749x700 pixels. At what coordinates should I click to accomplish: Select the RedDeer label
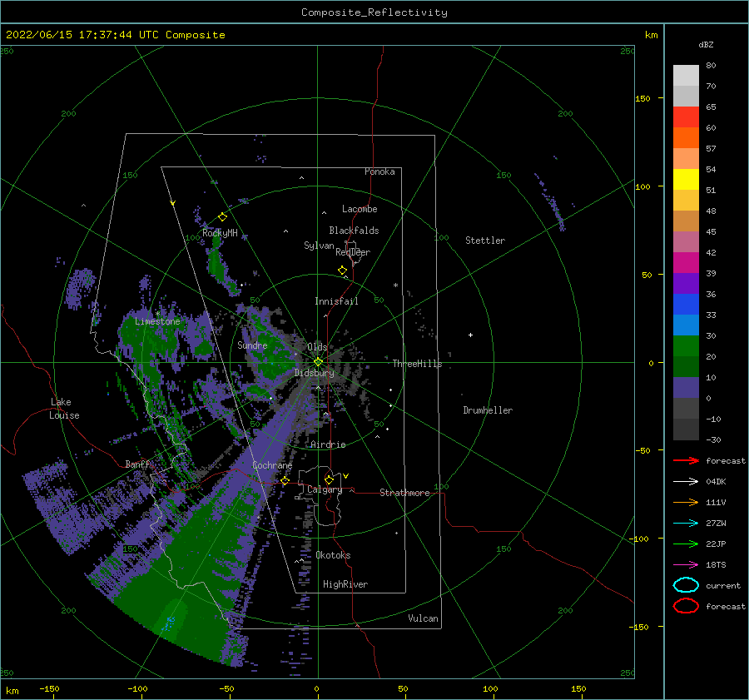coord(353,252)
